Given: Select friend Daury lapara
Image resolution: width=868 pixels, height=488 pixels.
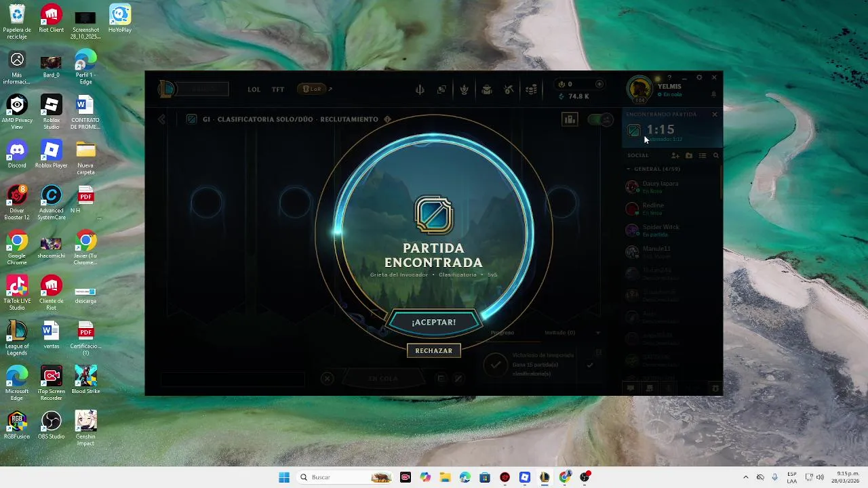Looking at the screenshot, I should tap(671, 186).
